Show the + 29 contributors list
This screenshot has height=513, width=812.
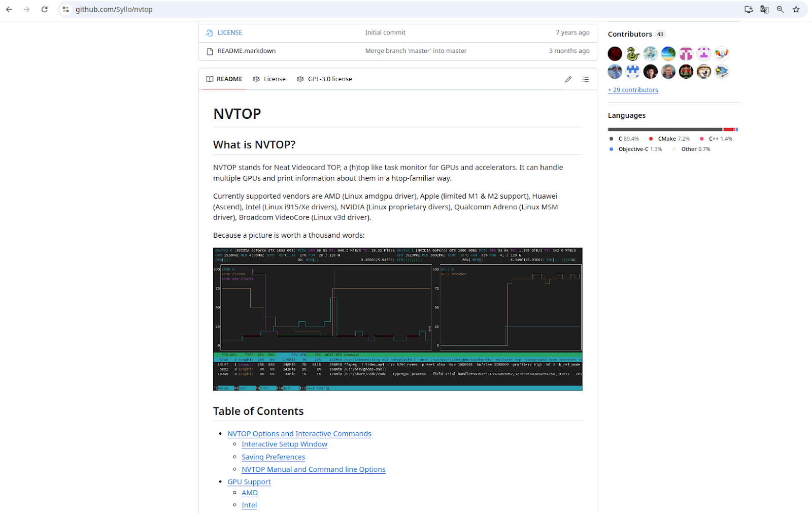(x=633, y=90)
